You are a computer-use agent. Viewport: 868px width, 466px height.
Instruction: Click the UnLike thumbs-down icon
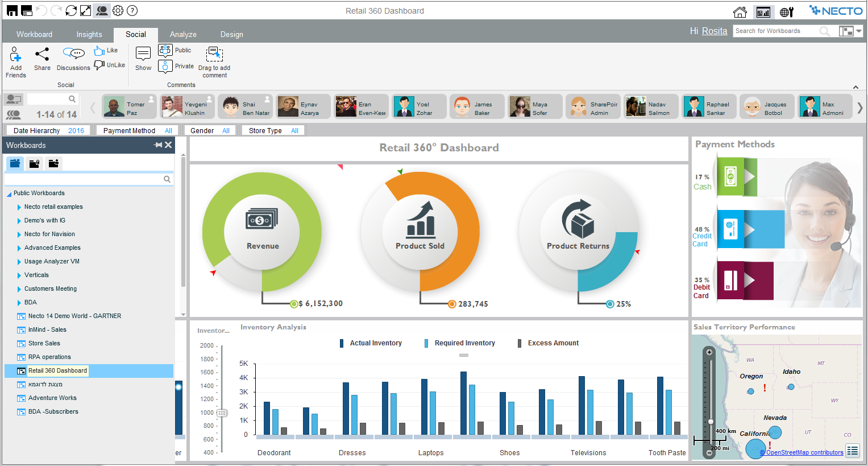coord(99,65)
